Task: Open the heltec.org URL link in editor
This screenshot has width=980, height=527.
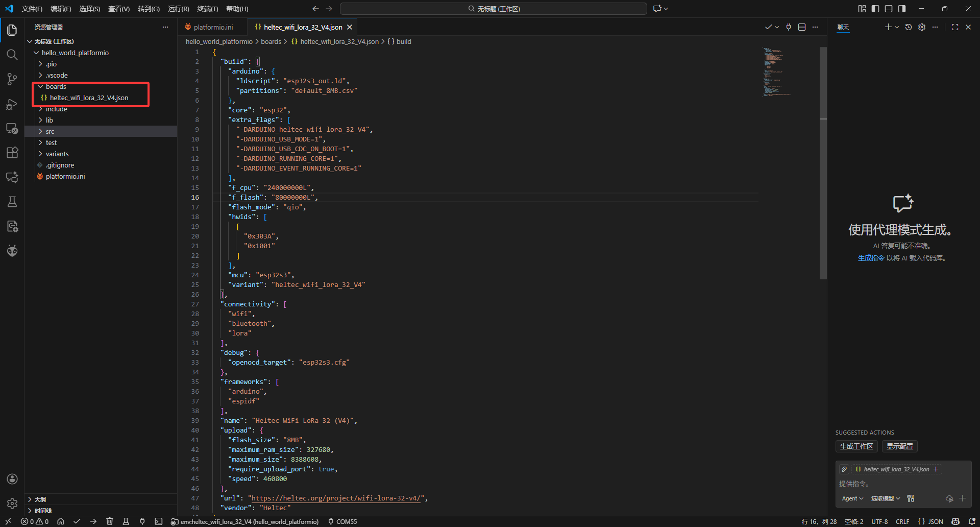Action: coord(336,498)
